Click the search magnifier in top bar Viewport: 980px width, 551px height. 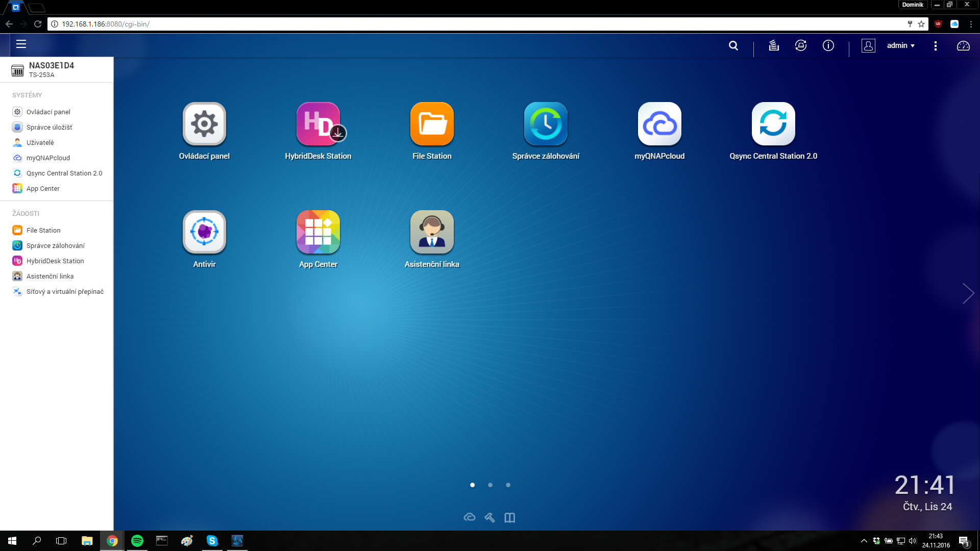(733, 45)
